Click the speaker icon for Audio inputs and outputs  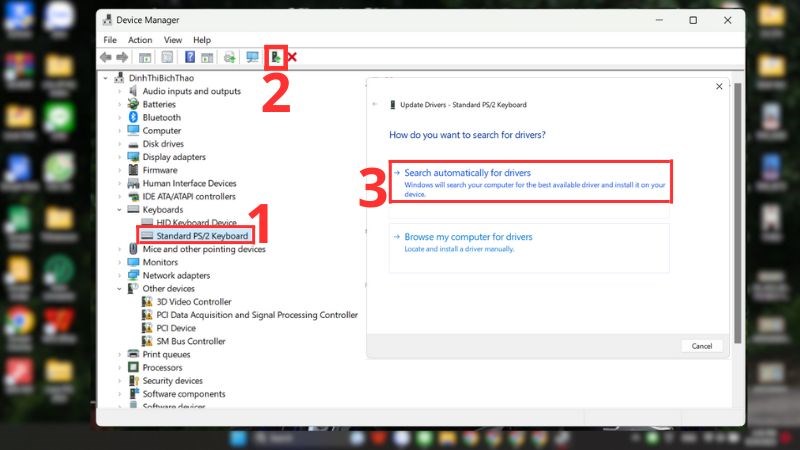click(133, 91)
